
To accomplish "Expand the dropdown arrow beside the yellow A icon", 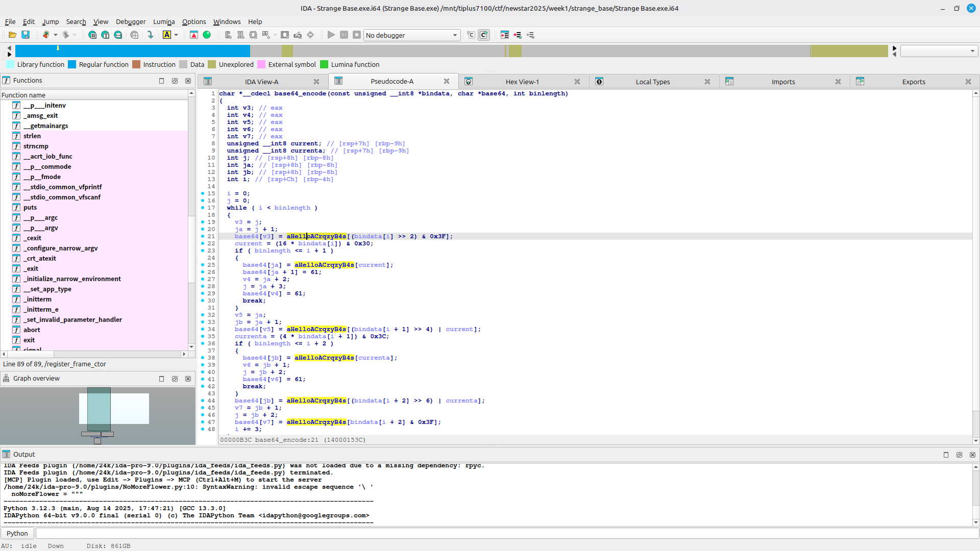I will click(176, 35).
